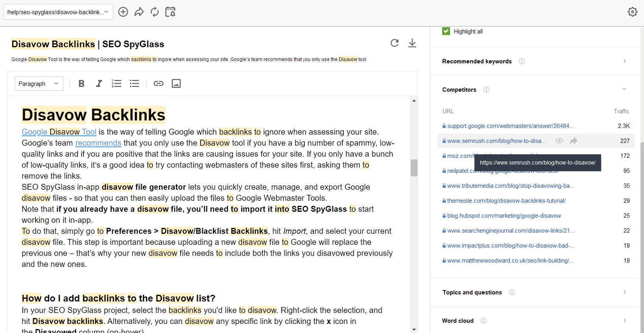Image resolution: width=644 pixels, height=333 pixels.
Task: Open support.google.com competitor URL
Action: 510,126
